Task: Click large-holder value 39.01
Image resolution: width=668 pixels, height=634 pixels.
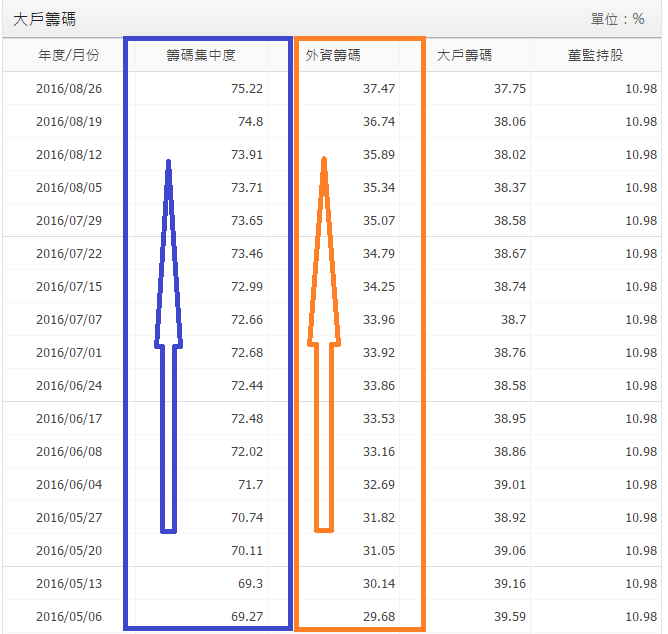Action: 510,485
